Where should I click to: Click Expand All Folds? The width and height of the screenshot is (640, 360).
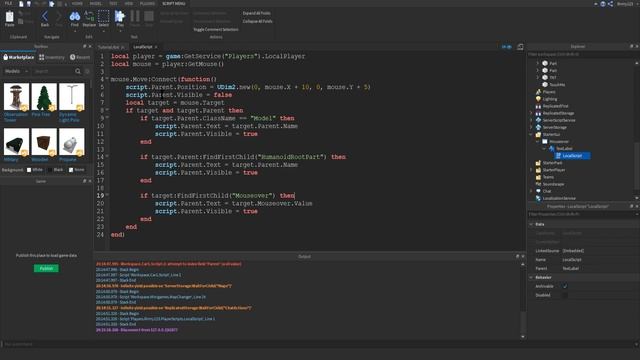coord(257,13)
